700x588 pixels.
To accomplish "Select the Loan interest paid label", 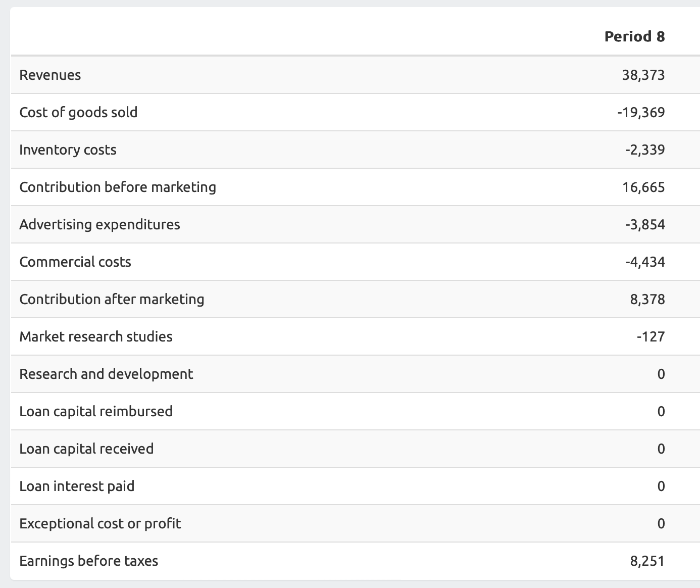I will click(77, 486).
